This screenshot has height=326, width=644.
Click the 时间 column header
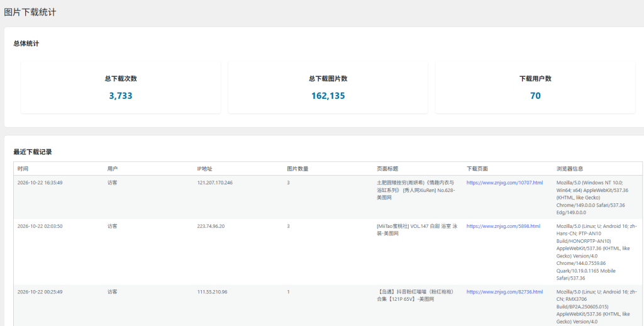pyautogui.click(x=23, y=169)
